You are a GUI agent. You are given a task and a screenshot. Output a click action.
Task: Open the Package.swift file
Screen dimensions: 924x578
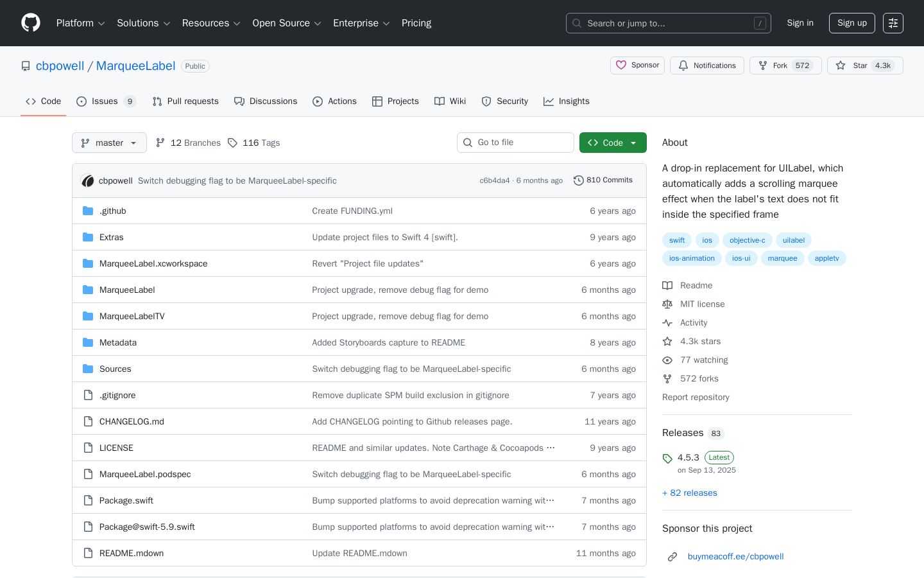pyautogui.click(x=126, y=501)
